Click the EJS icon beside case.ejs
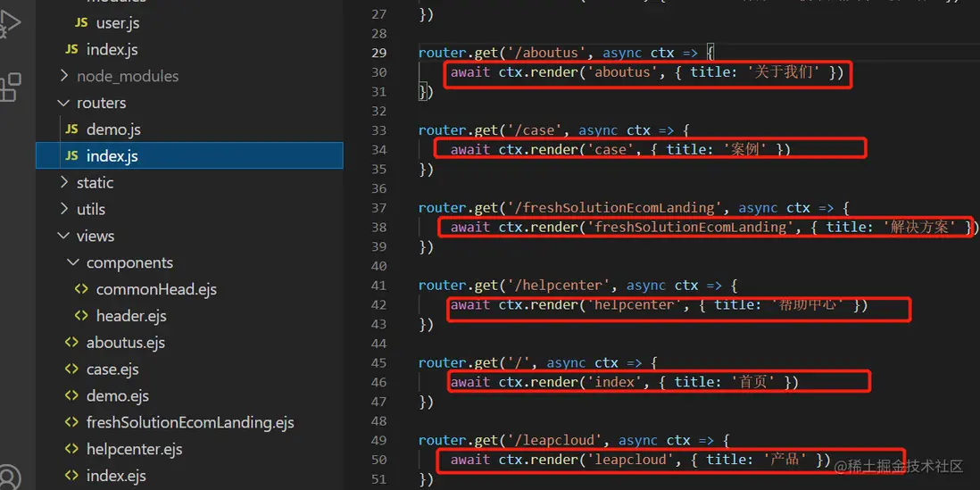Viewport: 980px width, 490px height. click(x=72, y=370)
